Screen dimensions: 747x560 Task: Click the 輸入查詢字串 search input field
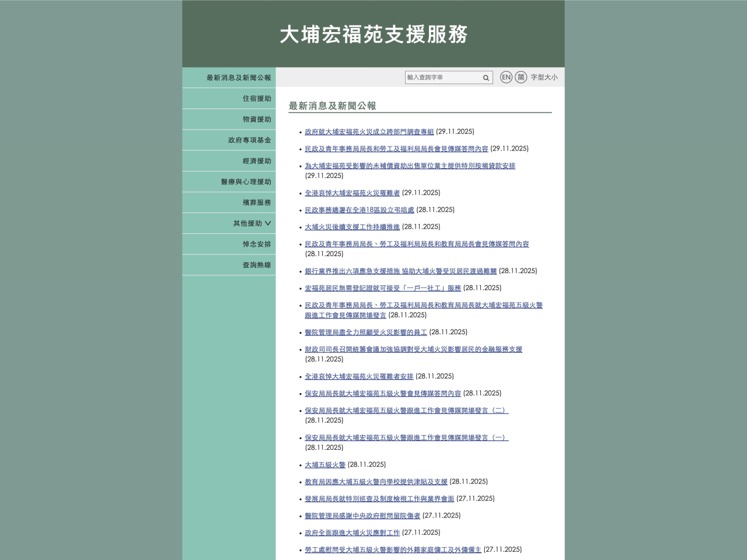click(444, 77)
